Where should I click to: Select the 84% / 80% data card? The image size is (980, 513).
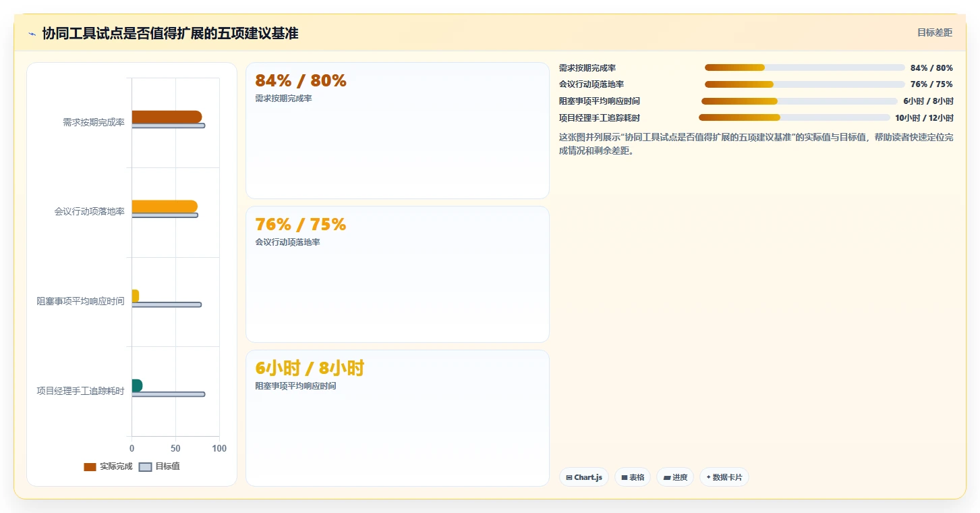[x=397, y=131]
